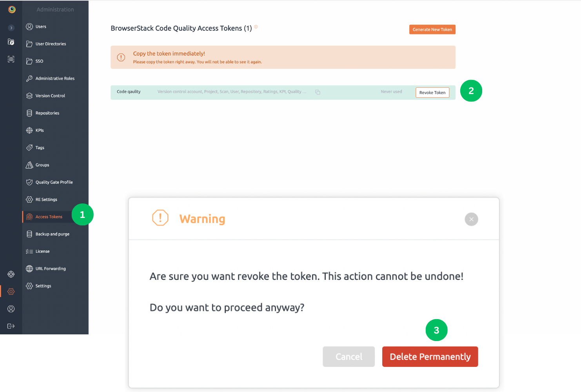Viewport: 581px width, 392px height.
Task: Open the logout icon in left rail
Action: pos(11,326)
